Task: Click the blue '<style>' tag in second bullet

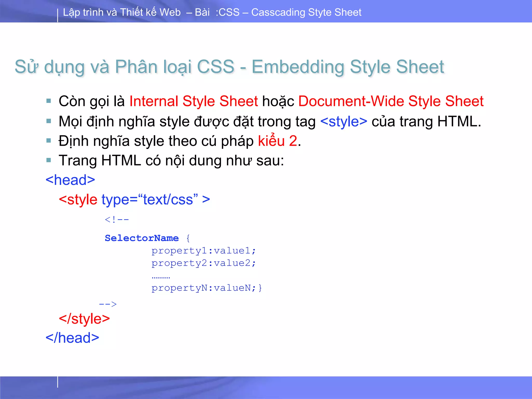Action: pyautogui.click(x=344, y=121)
